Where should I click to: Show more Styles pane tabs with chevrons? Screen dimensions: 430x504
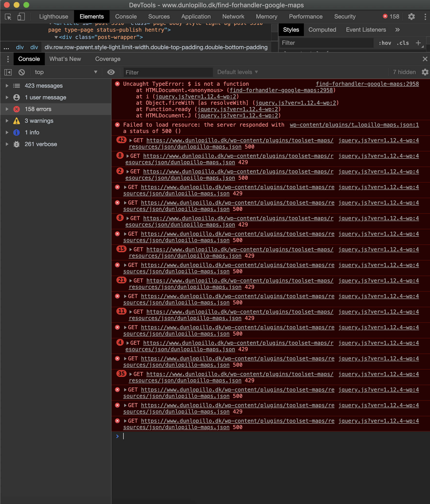(397, 30)
